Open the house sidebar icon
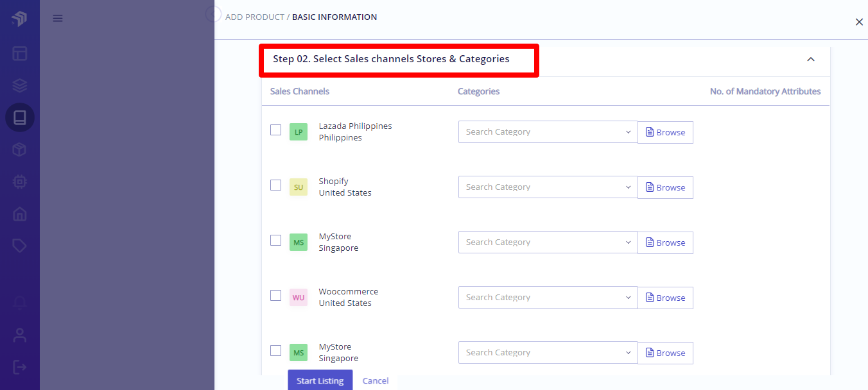The height and width of the screenshot is (390, 868). click(x=19, y=214)
